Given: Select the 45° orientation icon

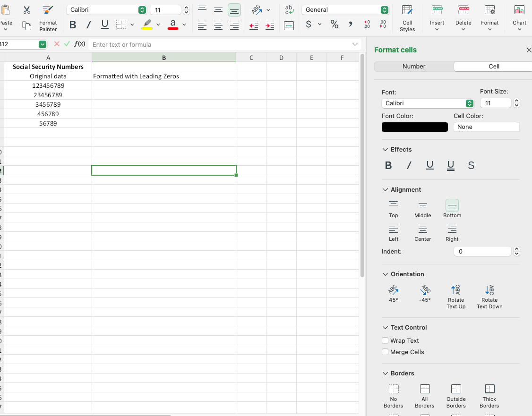Looking at the screenshot, I should 393,290.
